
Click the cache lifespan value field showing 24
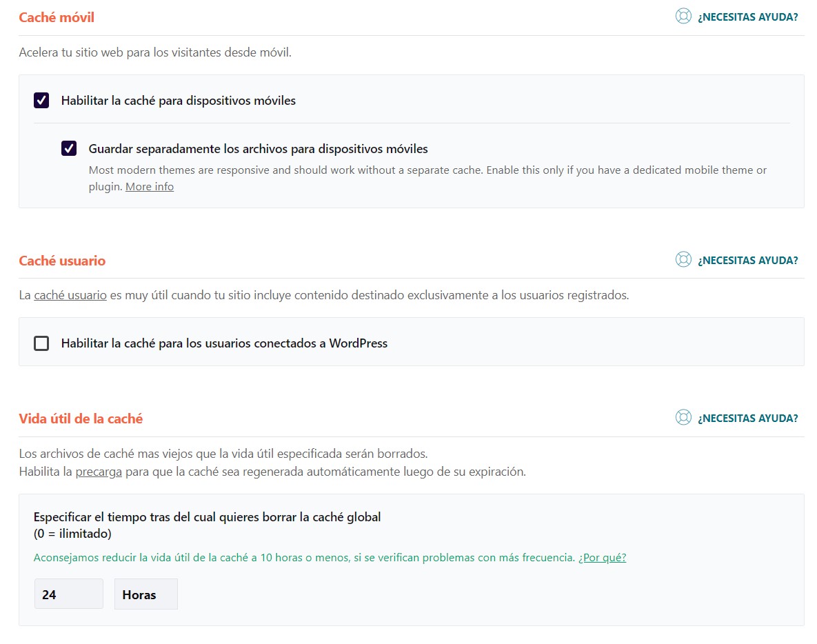pos(68,594)
